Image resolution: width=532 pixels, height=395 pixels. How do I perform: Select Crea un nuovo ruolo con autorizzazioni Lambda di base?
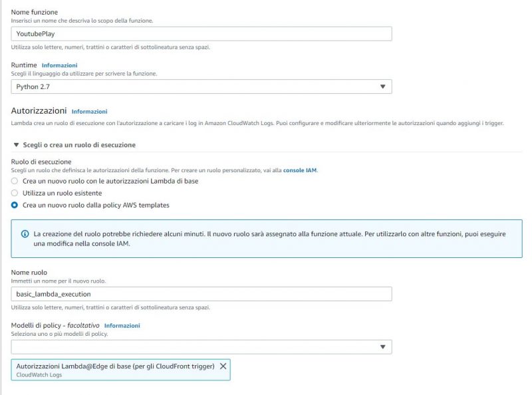coord(14,181)
